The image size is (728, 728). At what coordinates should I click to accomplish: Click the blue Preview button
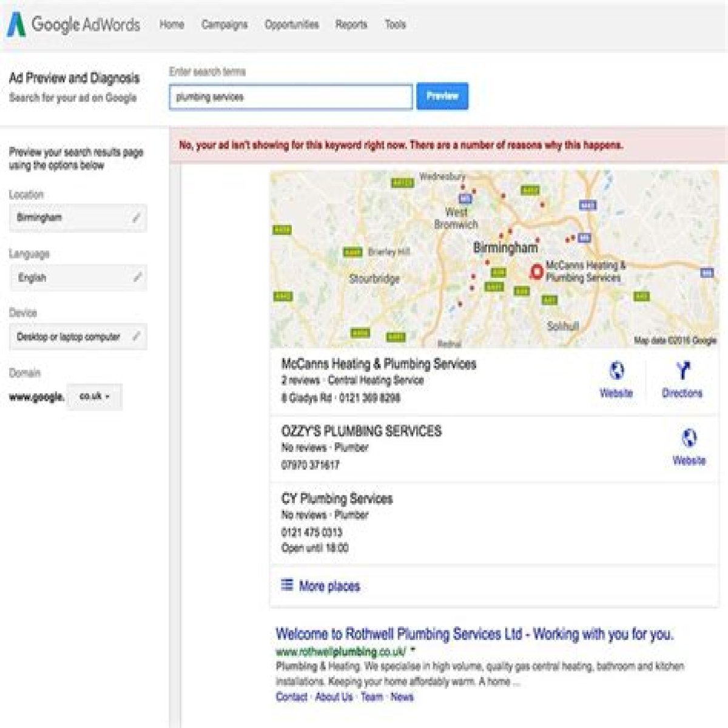coord(442,96)
